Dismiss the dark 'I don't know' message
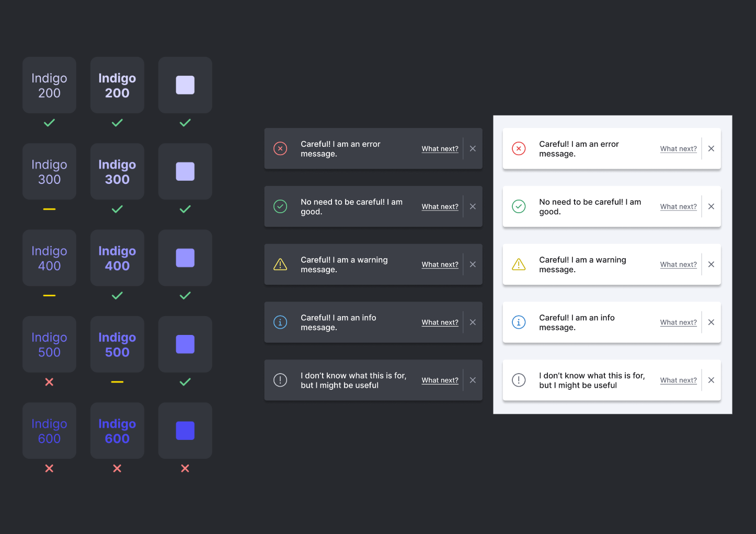Viewport: 756px width, 534px height. (473, 380)
